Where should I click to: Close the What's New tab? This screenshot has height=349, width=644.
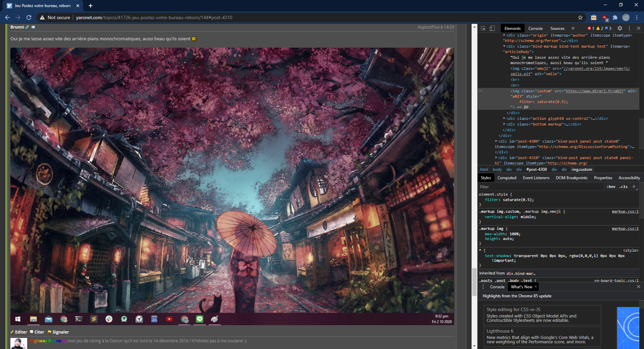pos(536,287)
